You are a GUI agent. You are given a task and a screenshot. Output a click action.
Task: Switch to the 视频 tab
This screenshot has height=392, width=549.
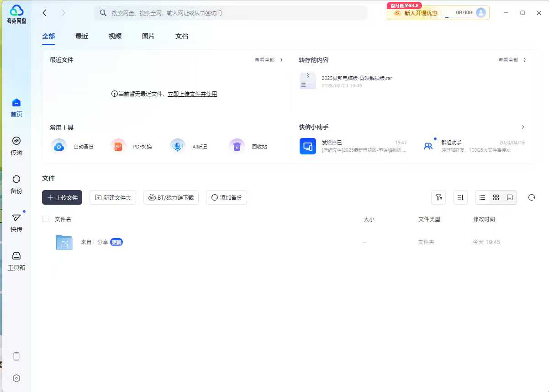tap(115, 36)
